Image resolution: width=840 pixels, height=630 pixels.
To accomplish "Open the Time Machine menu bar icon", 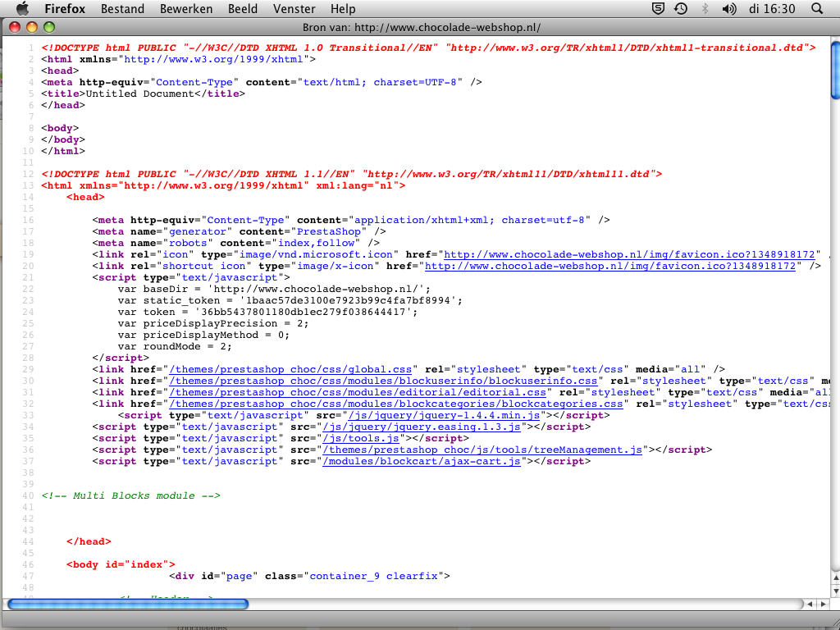I will (681, 8).
